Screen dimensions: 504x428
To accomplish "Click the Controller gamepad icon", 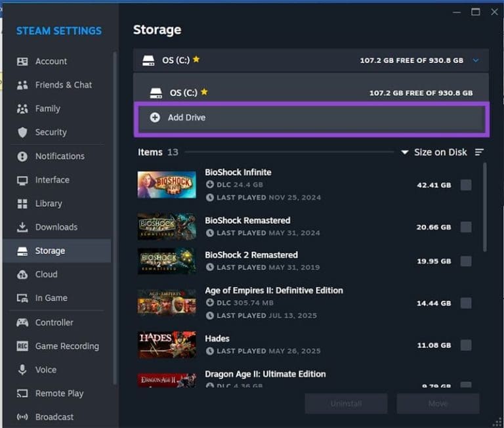I will click(22, 322).
